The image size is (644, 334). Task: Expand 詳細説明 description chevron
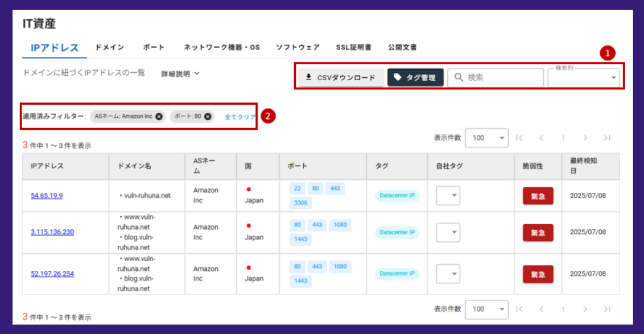[x=180, y=73]
